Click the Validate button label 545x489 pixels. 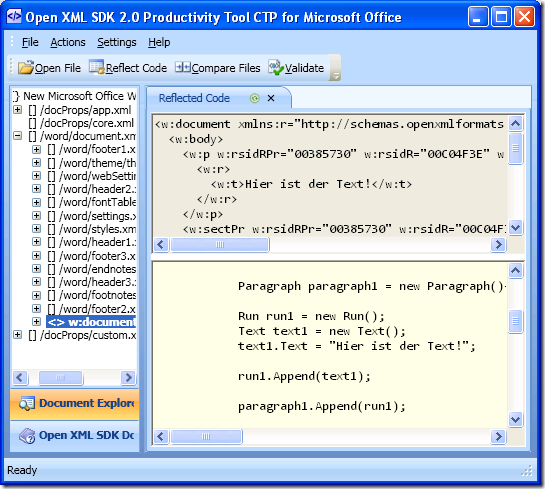304,68
